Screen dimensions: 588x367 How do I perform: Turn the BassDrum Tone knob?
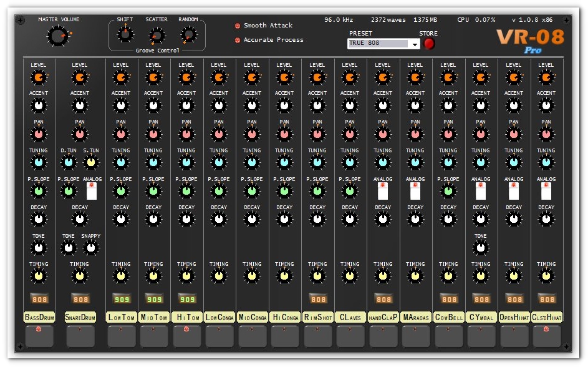pyautogui.click(x=39, y=247)
